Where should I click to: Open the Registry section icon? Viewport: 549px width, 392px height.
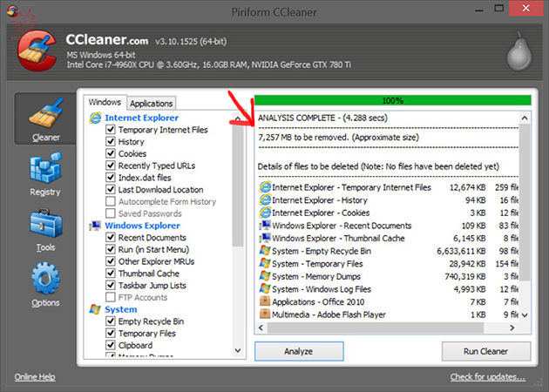coord(45,167)
